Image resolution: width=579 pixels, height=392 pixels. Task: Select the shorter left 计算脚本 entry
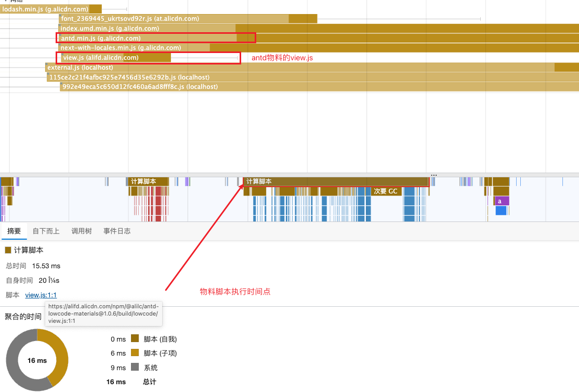tap(147, 181)
